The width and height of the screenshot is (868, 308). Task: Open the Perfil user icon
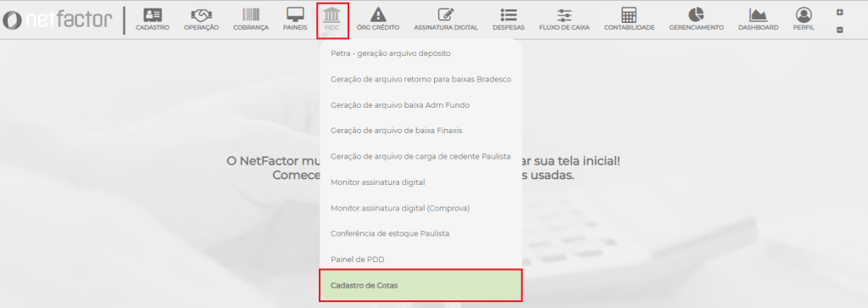(804, 15)
